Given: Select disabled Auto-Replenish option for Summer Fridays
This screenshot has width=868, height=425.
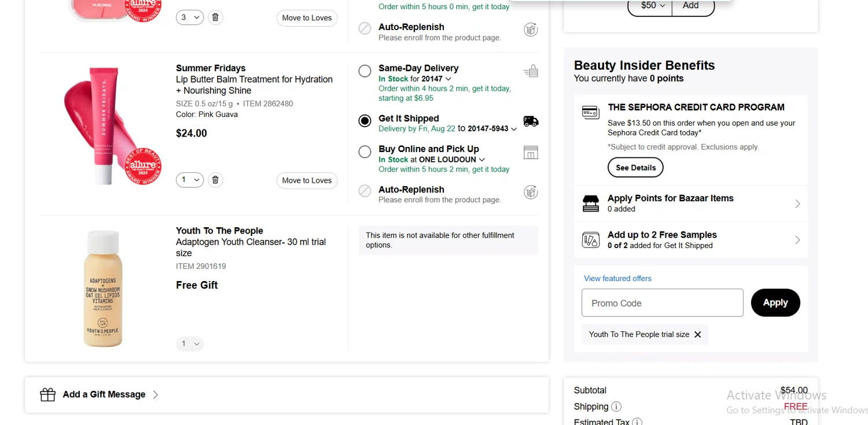Looking at the screenshot, I should (x=365, y=191).
